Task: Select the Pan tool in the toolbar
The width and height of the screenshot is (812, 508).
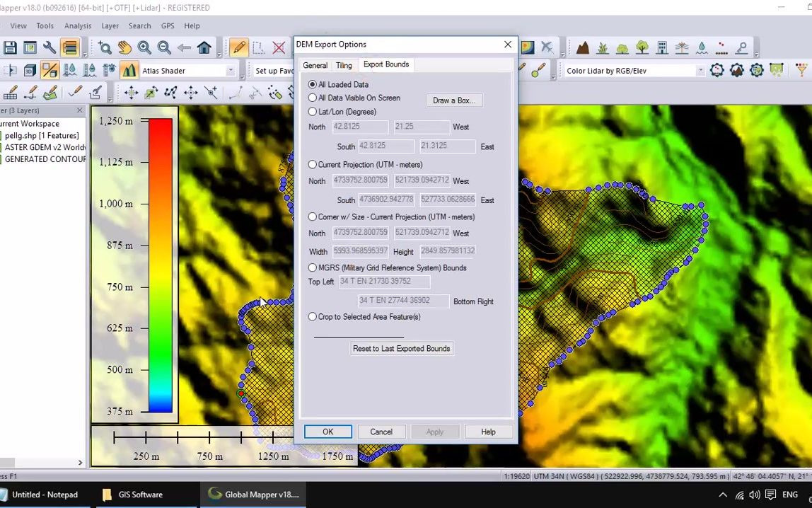Action: pyautogui.click(x=126, y=47)
